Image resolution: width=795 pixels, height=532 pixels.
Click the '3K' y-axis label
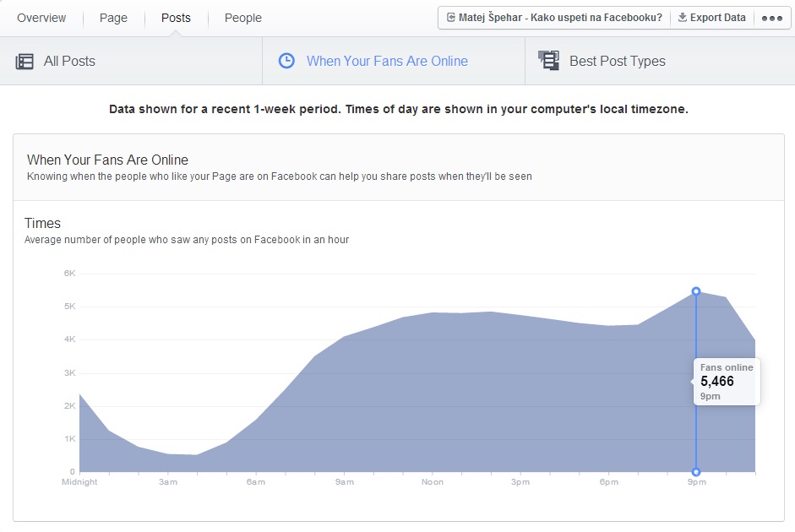coord(69,373)
